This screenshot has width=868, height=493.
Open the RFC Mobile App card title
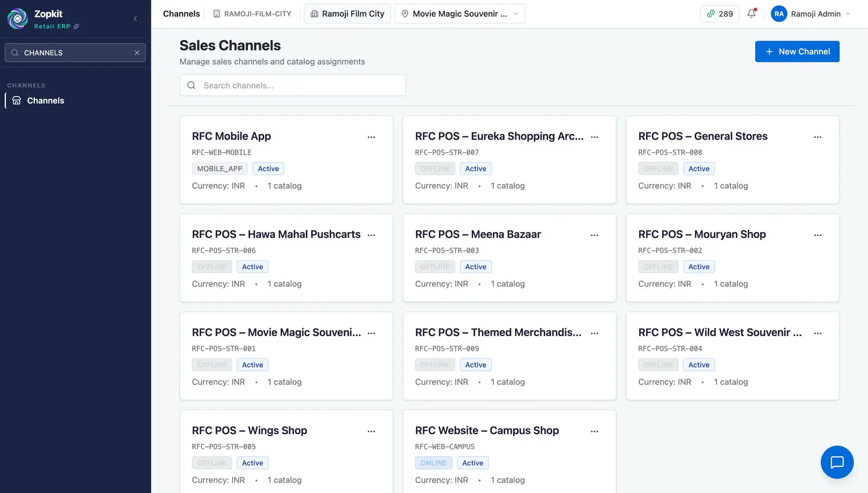click(231, 136)
